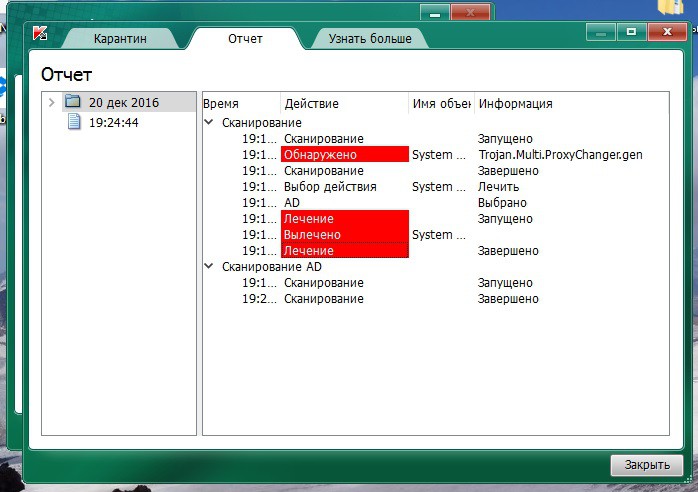
Task: Select the Отчет tab
Action: pos(245,39)
